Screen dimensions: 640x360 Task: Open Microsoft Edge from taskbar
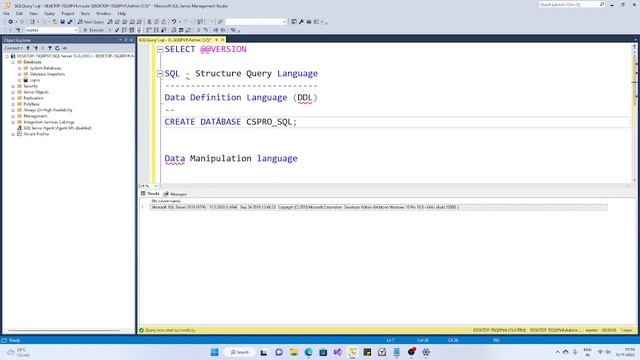pos(308,352)
